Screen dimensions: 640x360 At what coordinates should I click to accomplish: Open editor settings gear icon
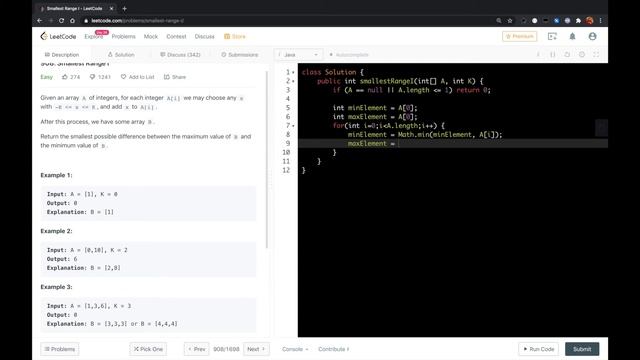[582, 54]
